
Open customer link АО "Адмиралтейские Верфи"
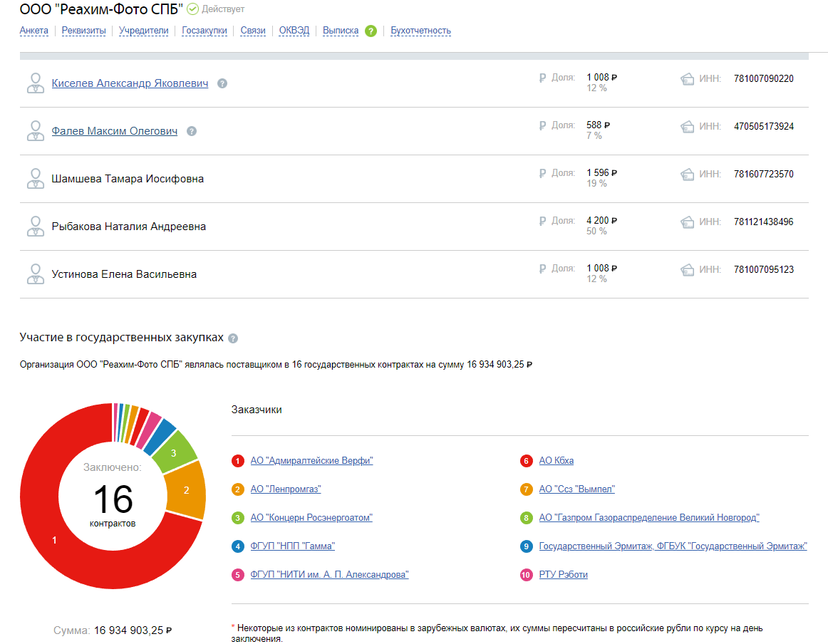pos(311,460)
